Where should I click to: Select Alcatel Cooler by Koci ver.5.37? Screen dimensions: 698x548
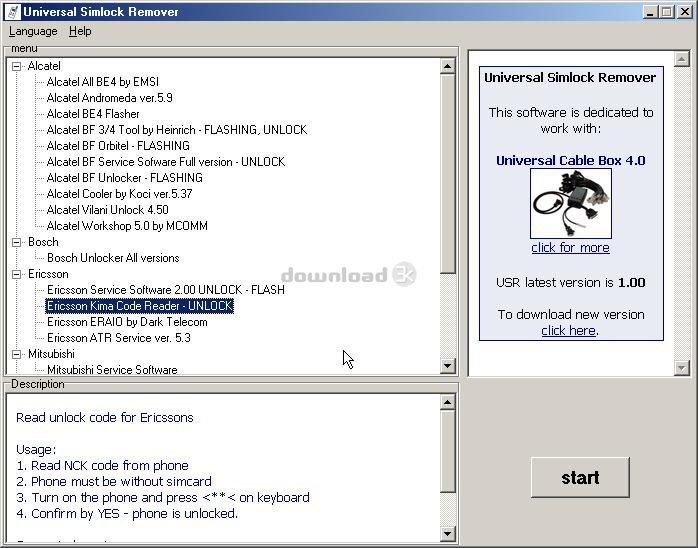point(119,194)
